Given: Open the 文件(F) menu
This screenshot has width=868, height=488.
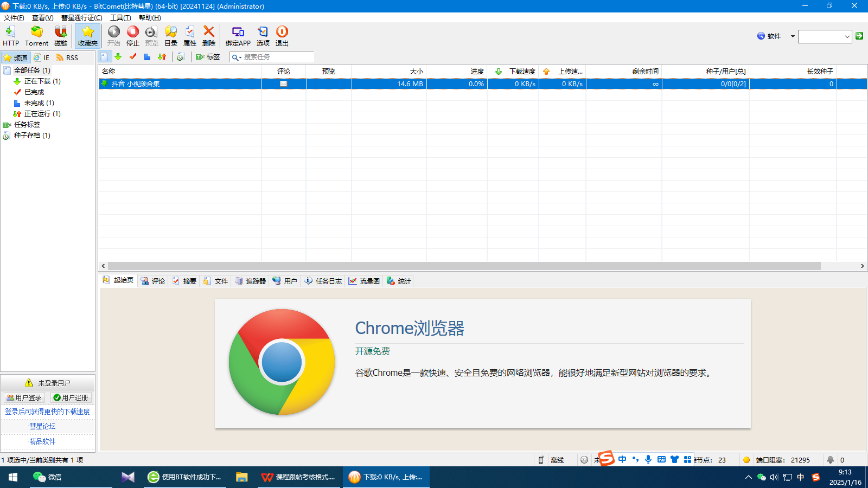Looking at the screenshot, I should click(14, 18).
